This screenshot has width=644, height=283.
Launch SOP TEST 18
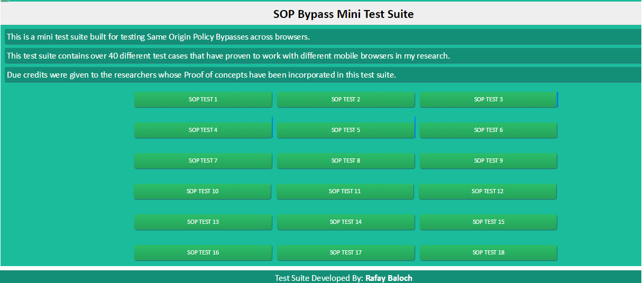click(489, 252)
